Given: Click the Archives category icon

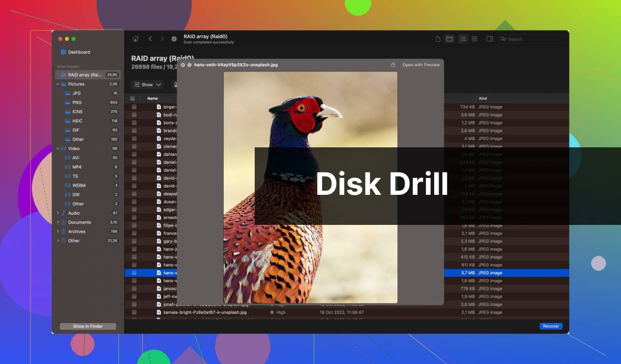Looking at the screenshot, I should (x=64, y=231).
